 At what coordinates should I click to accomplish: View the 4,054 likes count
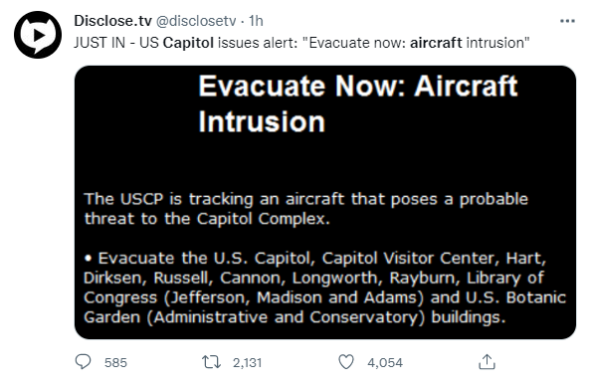(385, 363)
